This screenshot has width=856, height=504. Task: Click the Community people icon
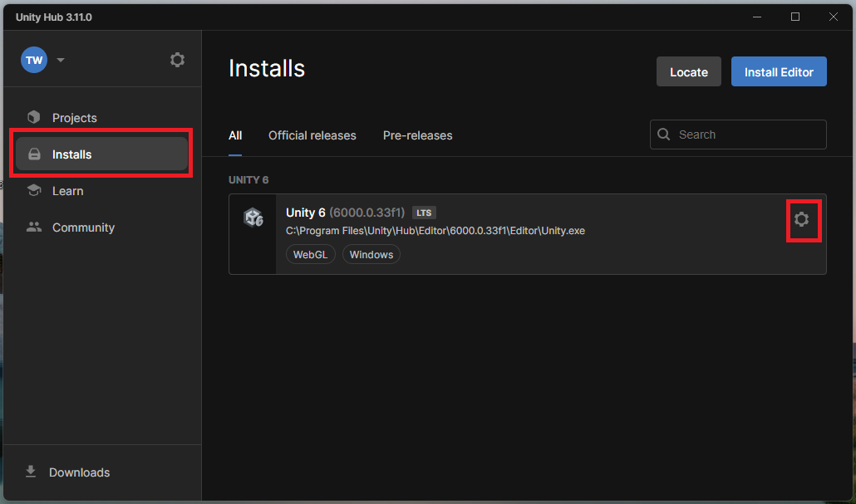coord(34,228)
